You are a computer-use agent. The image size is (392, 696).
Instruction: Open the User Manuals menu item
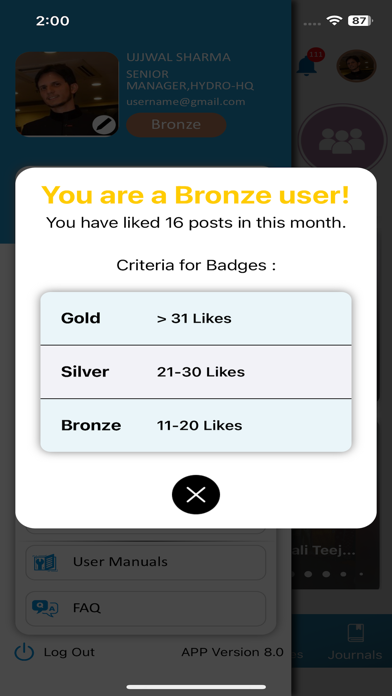(146, 562)
